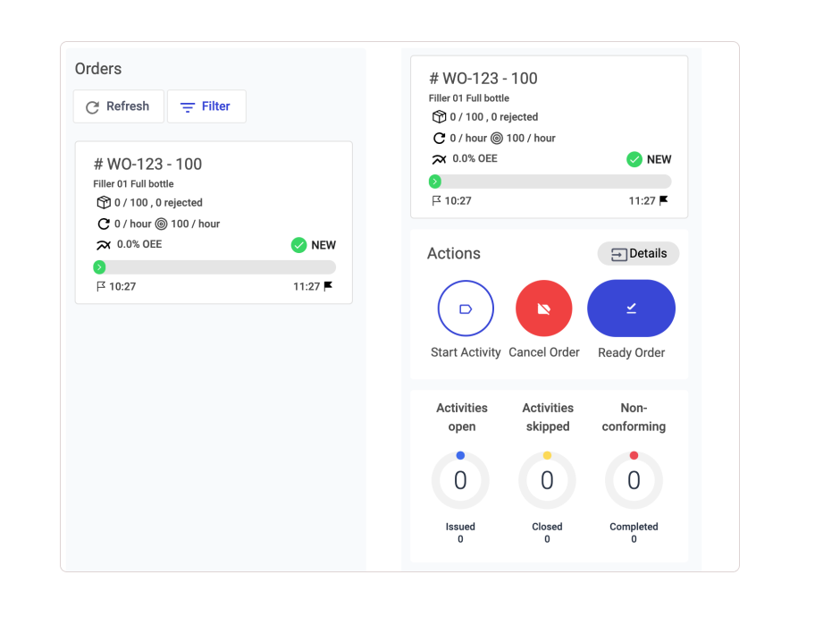Click the Activities open donut counter
The width and height of the screenshot is (840, 634).
coord(460,481)
